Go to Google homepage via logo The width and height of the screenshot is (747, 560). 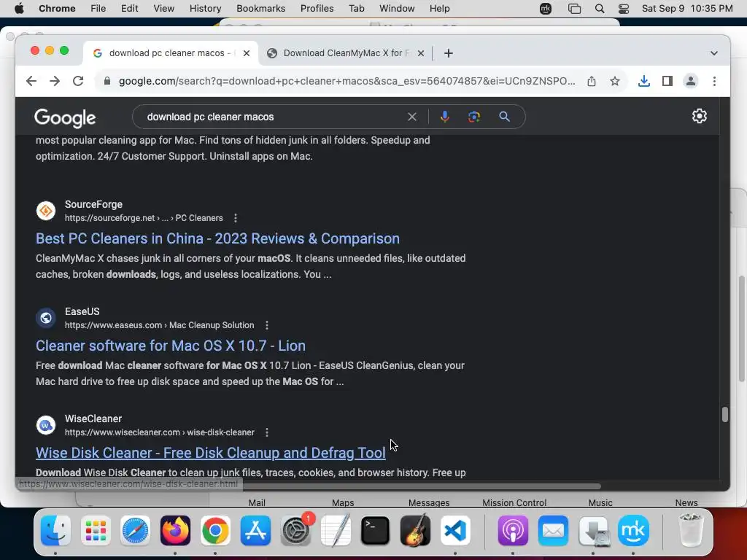(x=65, y=118)
